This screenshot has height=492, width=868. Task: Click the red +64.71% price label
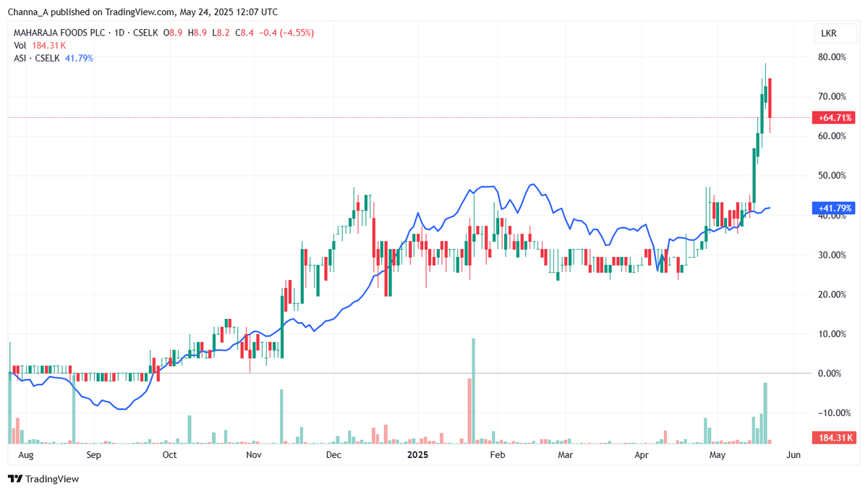[x=835, y=117]
